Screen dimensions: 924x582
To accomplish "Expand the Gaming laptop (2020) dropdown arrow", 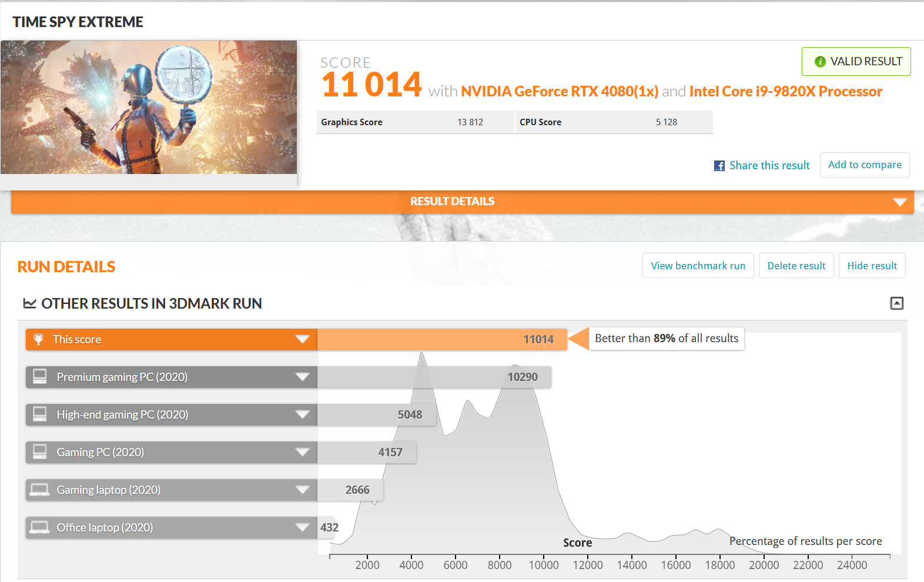I will [x=302, y=490].
